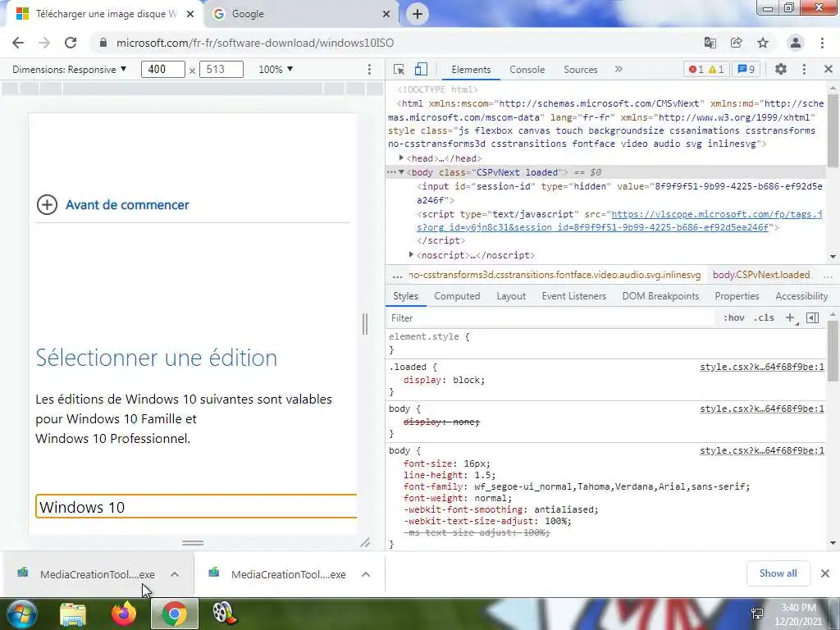Launch Firefox from the taskbar

click(124, 614)
